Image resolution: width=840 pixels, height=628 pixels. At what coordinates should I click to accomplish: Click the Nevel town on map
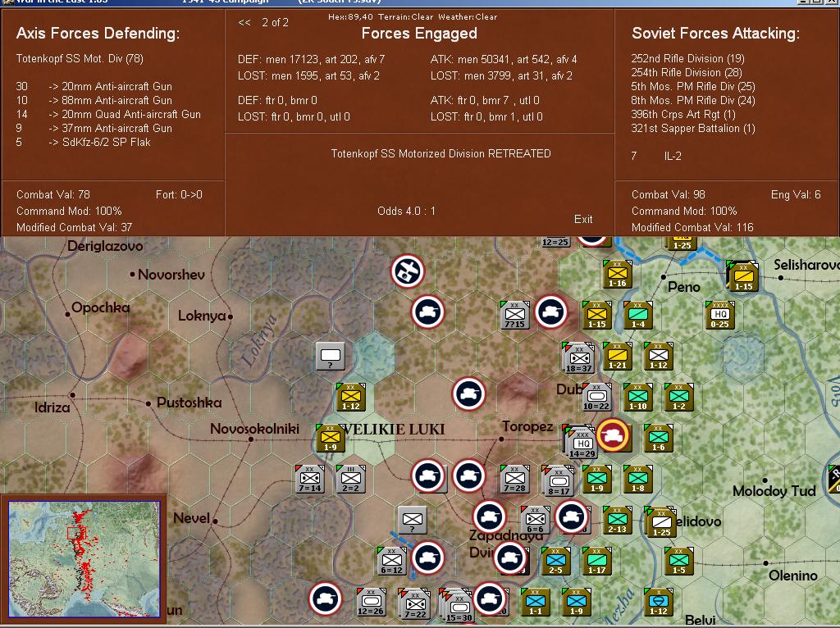[215, 521]
